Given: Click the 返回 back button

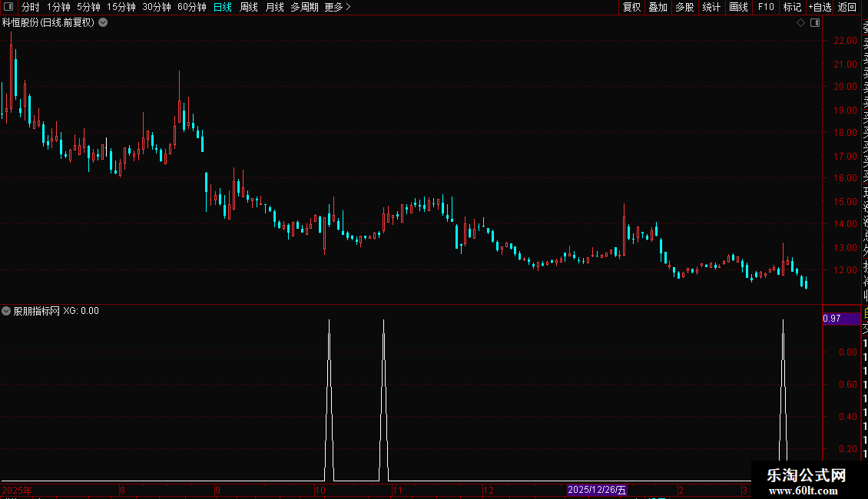Looking at the screenshot, I should pyautogui.click(x=847, y=7).
